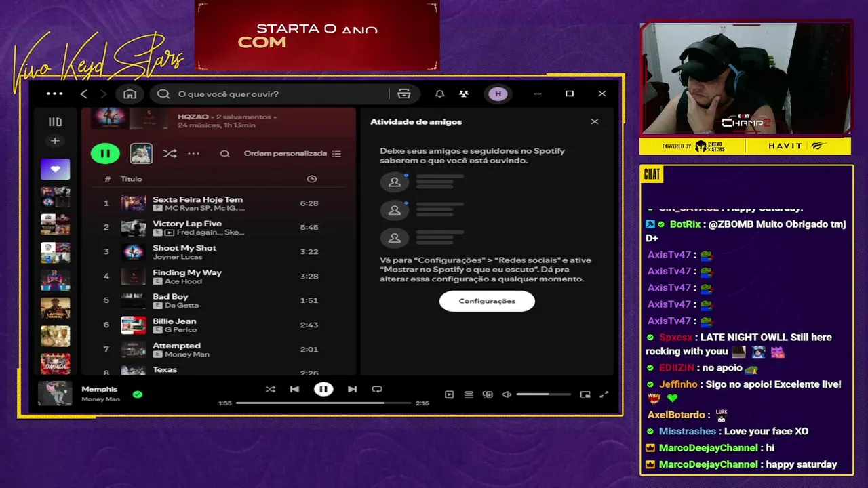Toggle the green saved checkmark for Memphis
Viewport: 868px width, 488px height.
(138, 394)
